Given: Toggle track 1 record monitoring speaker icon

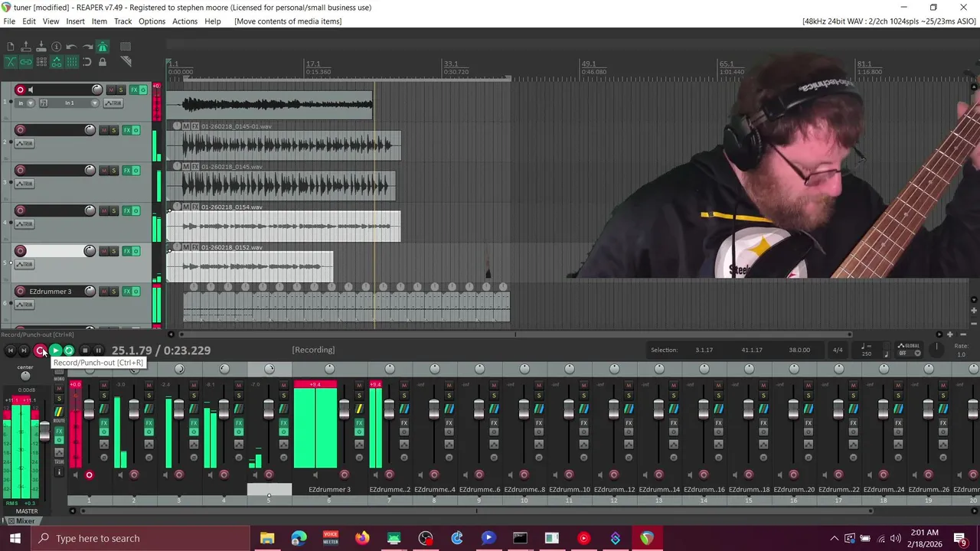Looking at the screenshot, I should point(31,90).
